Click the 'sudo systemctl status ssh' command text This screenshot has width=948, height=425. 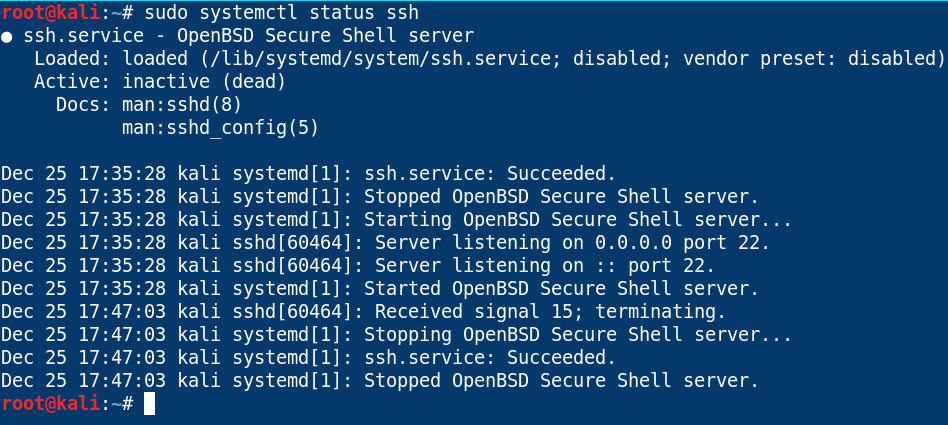point(281,13)
